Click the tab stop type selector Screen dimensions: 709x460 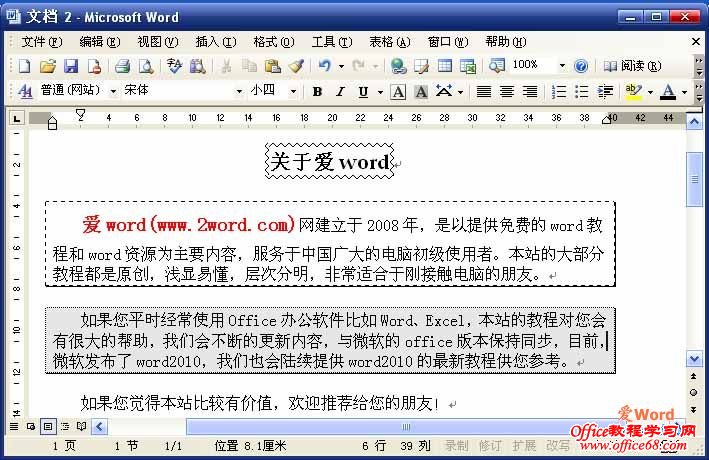tap(17, 119)
